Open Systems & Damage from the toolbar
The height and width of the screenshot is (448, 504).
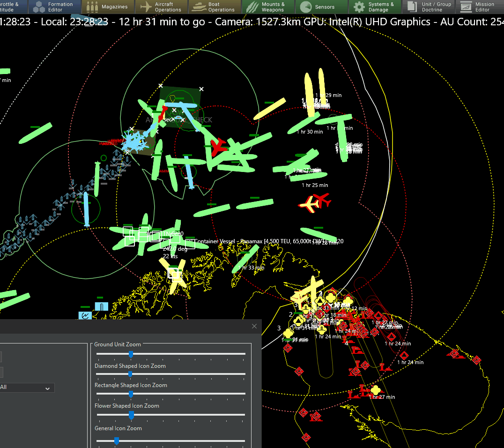coord(375,7)
